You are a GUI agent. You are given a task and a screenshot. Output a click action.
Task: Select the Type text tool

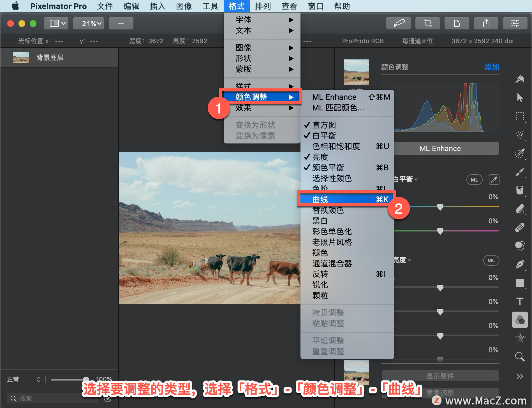point(520,302)
